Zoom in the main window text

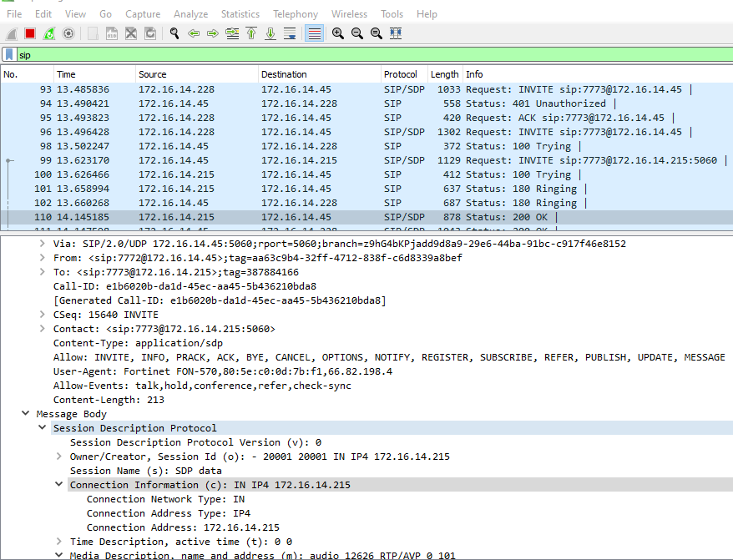pyautogui.click(x=337, y=33)
